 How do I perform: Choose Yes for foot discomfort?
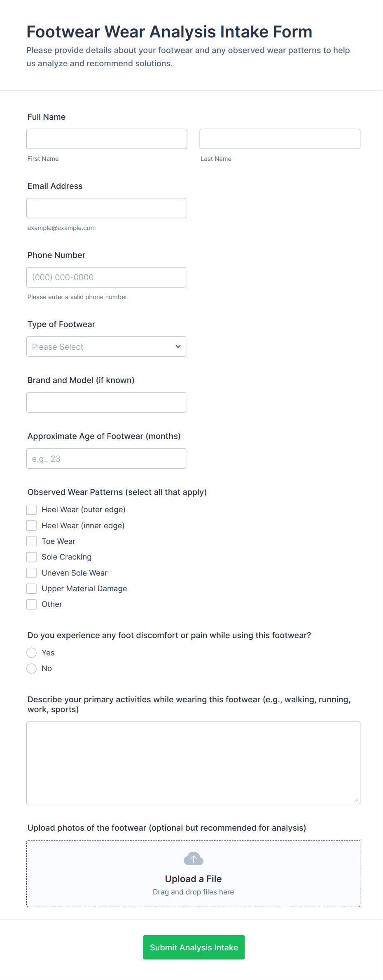coord(32,653)
